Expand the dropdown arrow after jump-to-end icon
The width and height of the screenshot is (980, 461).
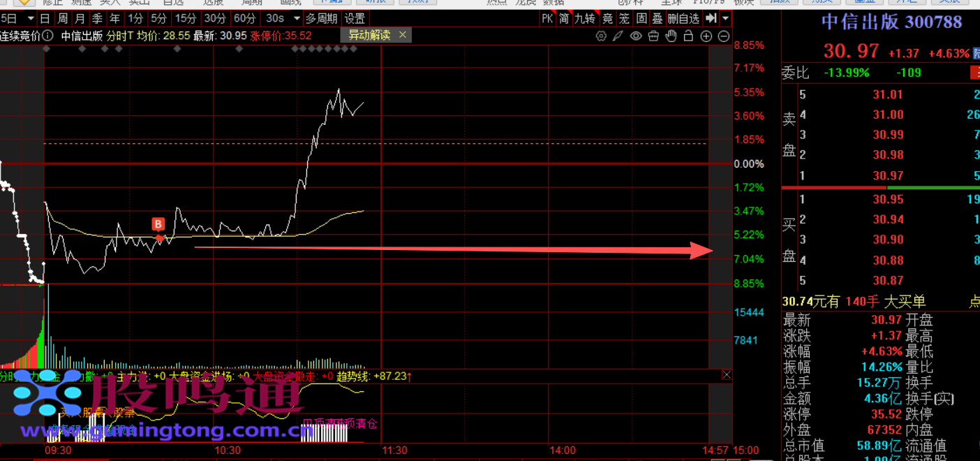pos(726,18)
